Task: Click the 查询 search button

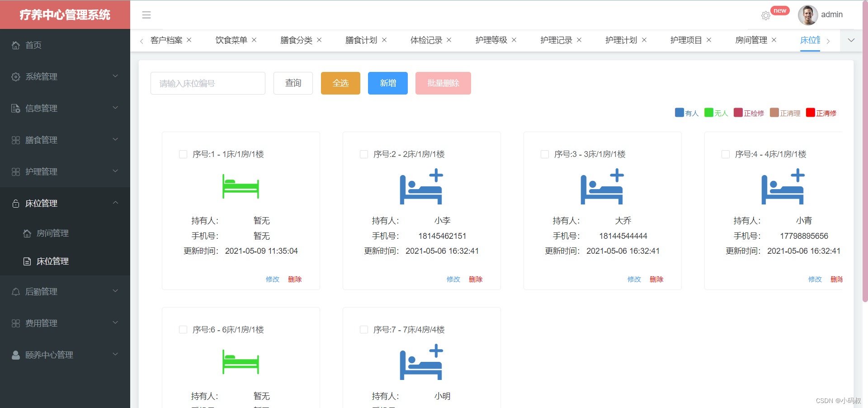Action: click(293, 83)
